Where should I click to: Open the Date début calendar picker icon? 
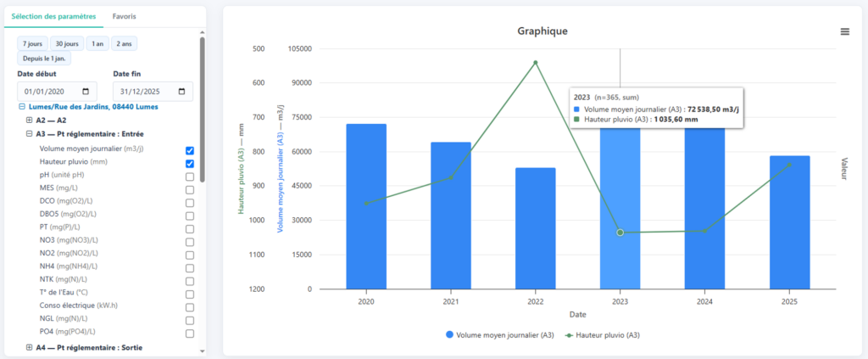(x=86, y=92)
